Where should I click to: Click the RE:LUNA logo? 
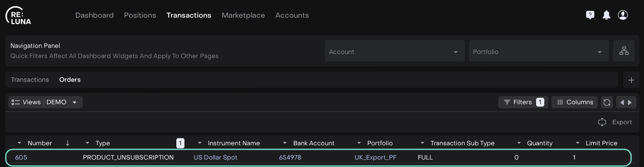tap(19, 16)
